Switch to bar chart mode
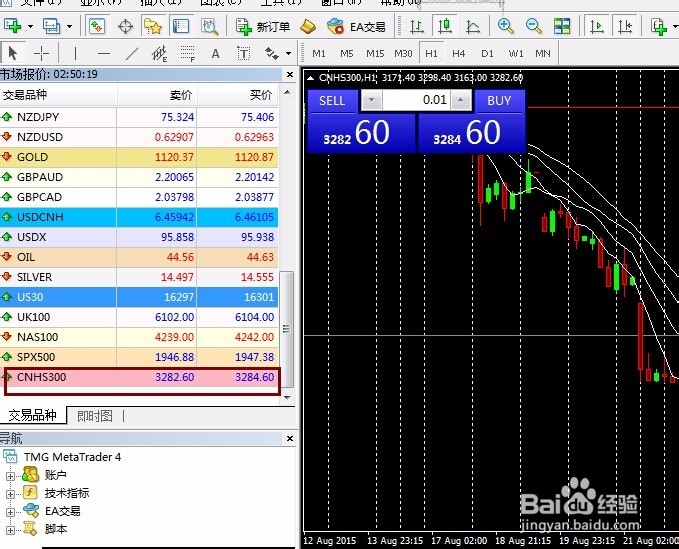Screen dimensions: 679x549 [x=417, y=26]
